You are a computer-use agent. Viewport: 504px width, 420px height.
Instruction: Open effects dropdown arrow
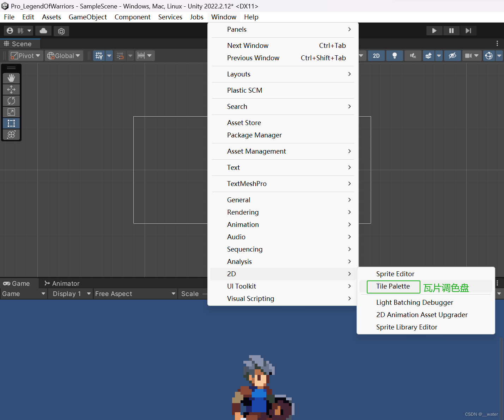coord(439,56)
